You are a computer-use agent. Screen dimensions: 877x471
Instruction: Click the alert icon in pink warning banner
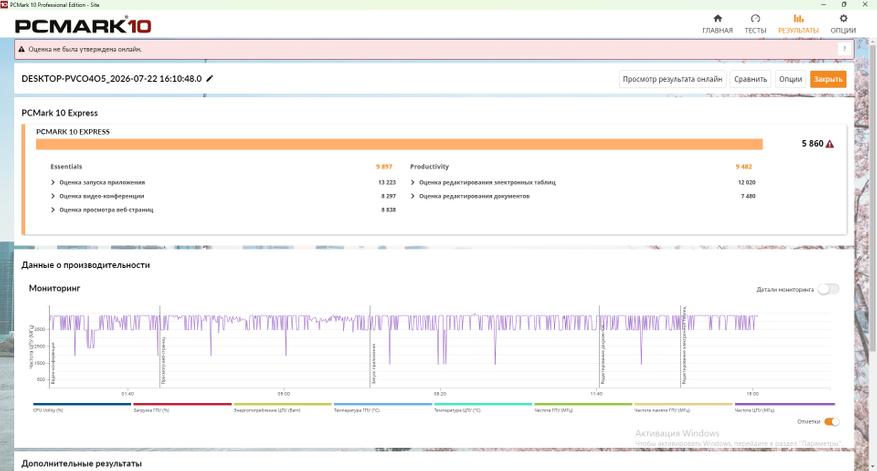point(22,49)
